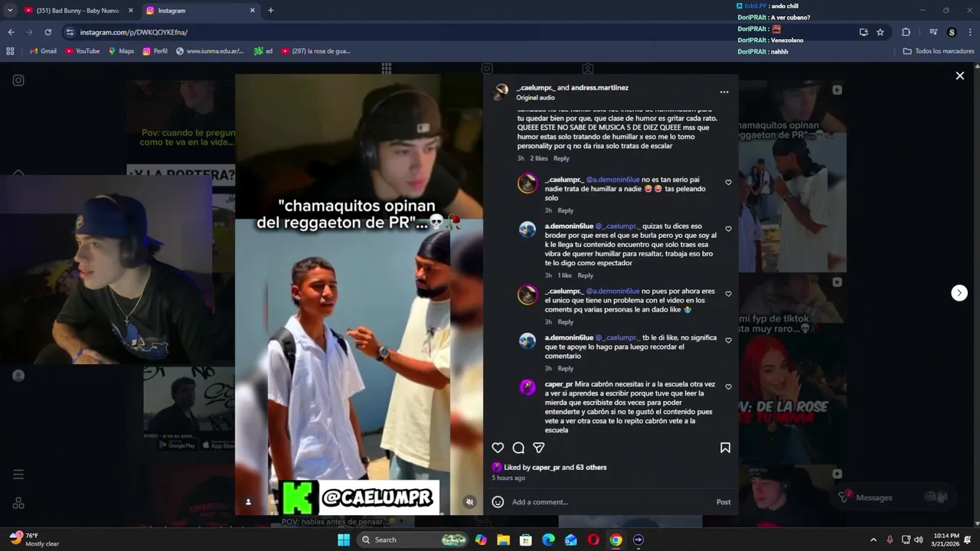Open the Chrome profile avatar 'S'
Image resolution: width=980 pixels, height=551 pixels.
coord(952,32)
